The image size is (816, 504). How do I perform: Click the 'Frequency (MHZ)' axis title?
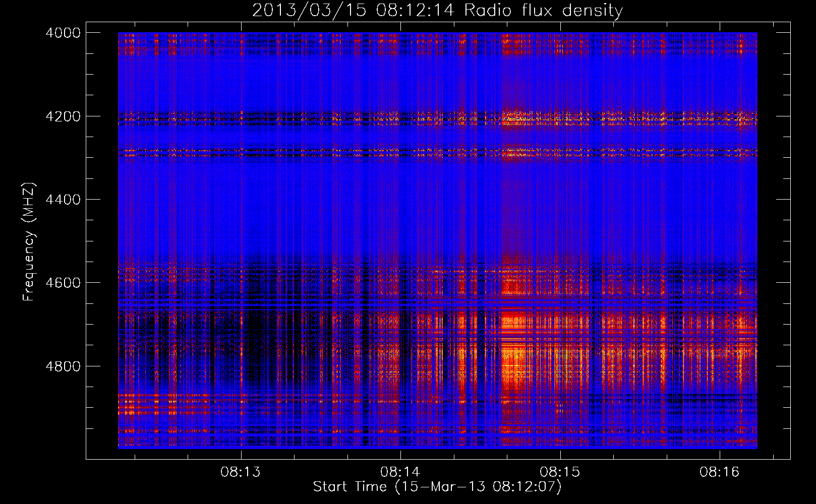coord(29,242)
